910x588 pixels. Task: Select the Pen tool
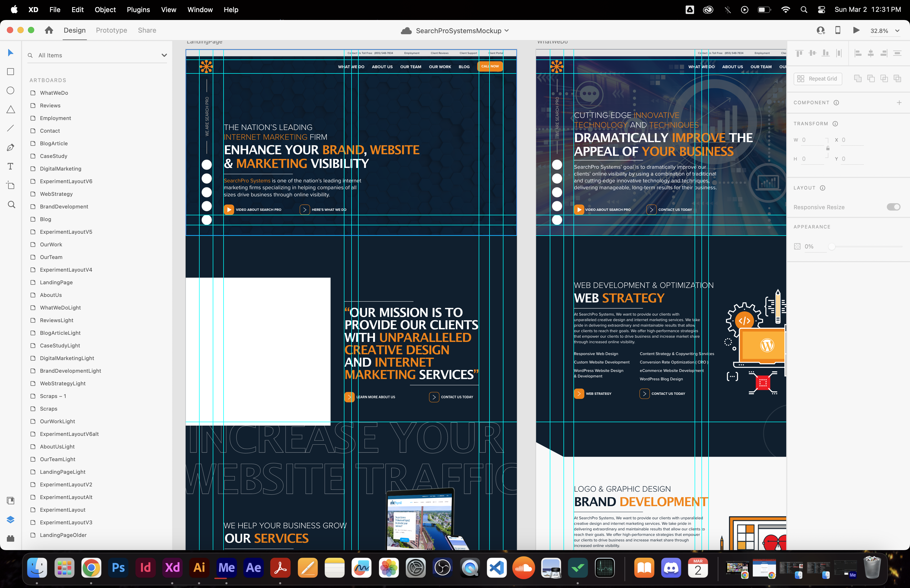click(11, 147)
